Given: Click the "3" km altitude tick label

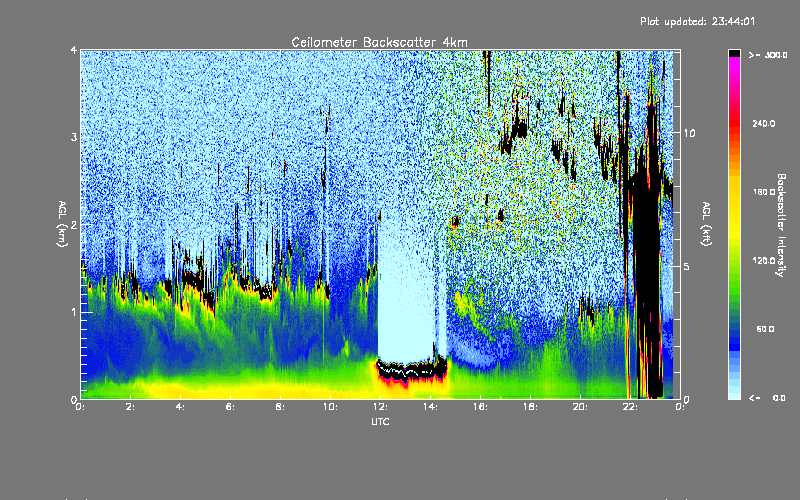Looking at the screenshot, I should point(74,137).
